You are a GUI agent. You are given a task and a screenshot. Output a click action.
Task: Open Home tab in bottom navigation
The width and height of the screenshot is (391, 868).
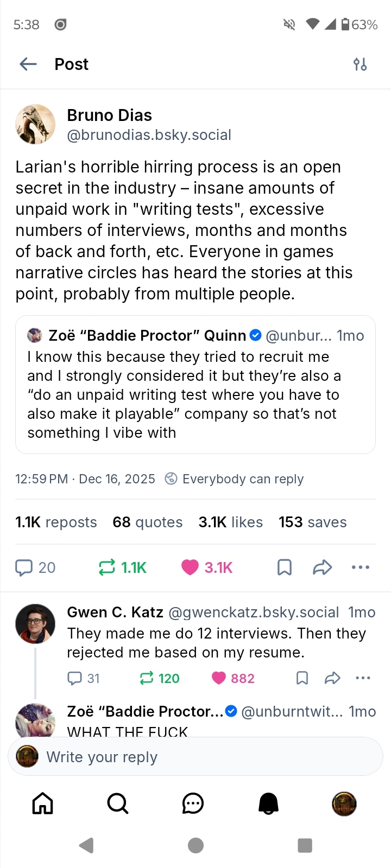click(x=42, y=803)
